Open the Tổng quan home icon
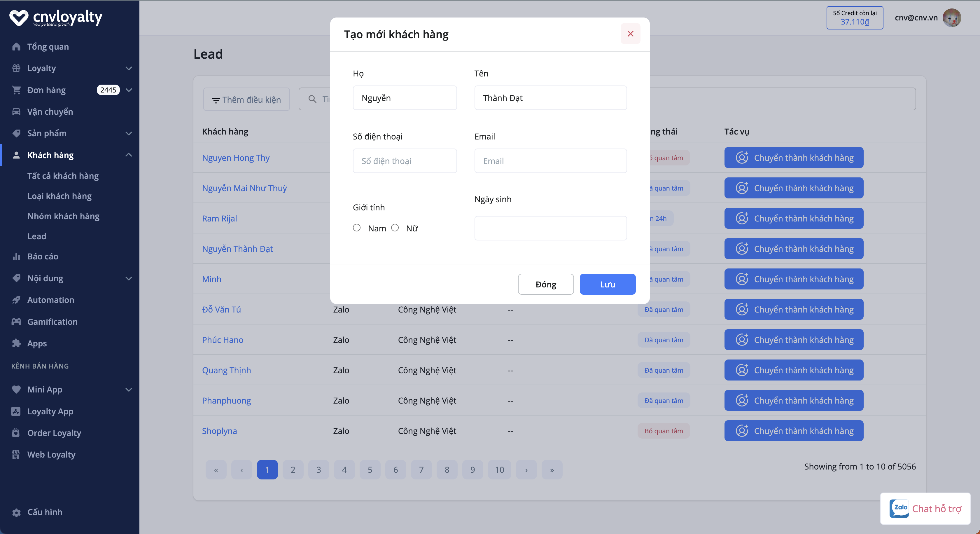Image resolution: width=980 pixels, height=534 pixels. pos(16,46)
